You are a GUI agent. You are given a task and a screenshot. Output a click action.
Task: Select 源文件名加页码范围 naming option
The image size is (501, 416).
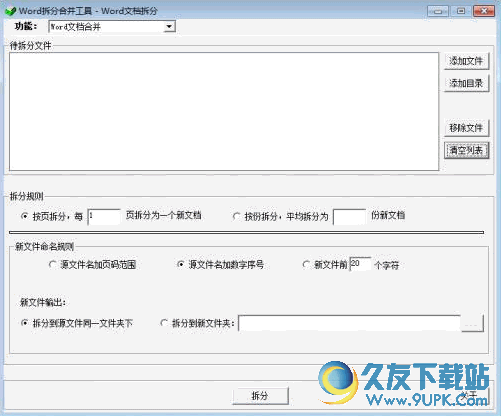(52, 265)
